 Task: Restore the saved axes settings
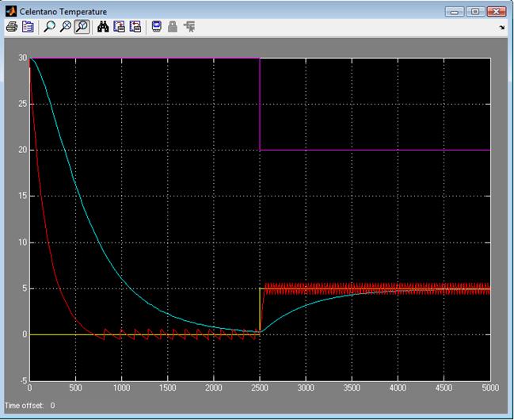tap(135, 27)
